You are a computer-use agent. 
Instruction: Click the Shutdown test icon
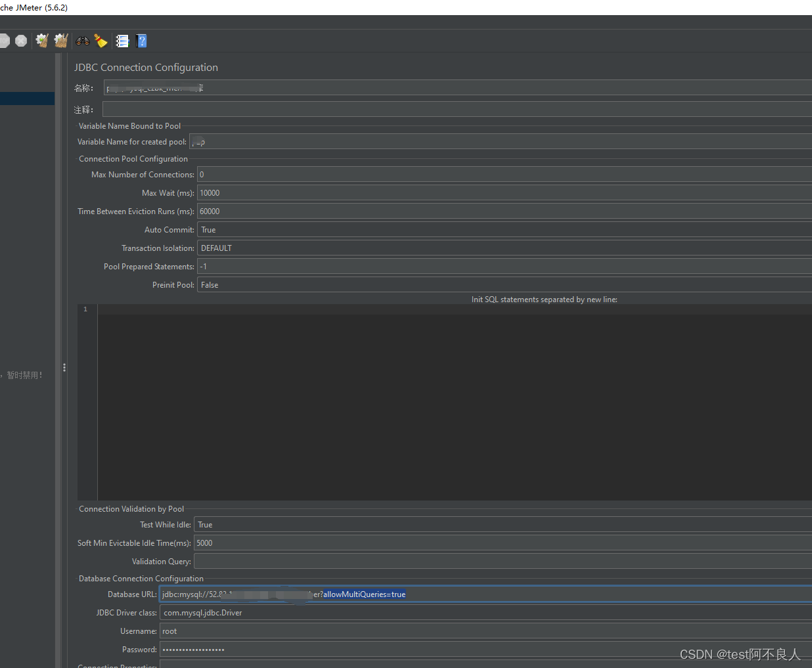click(x=20, y=40)
